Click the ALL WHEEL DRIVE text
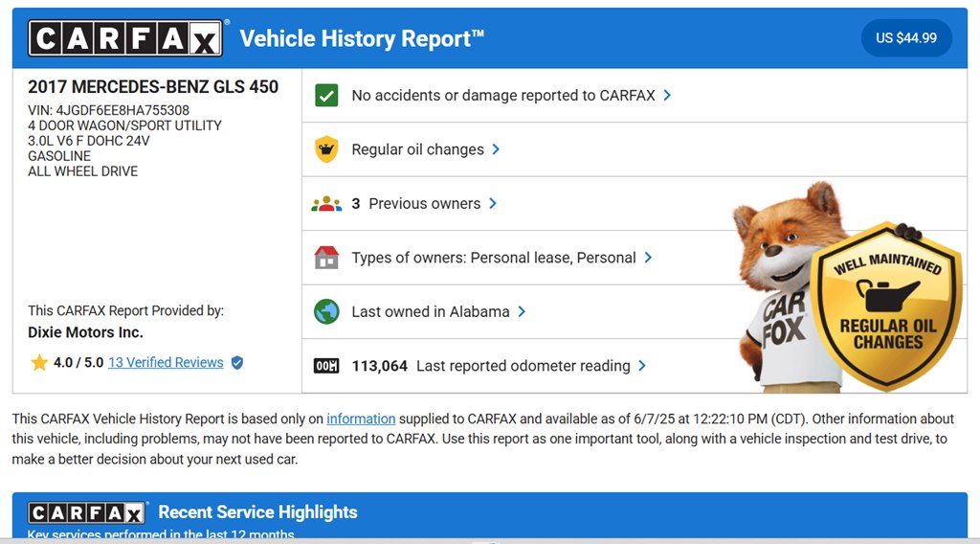Image resolution: width=980 pixels, height=544 pixels. (x=82, y=171)
